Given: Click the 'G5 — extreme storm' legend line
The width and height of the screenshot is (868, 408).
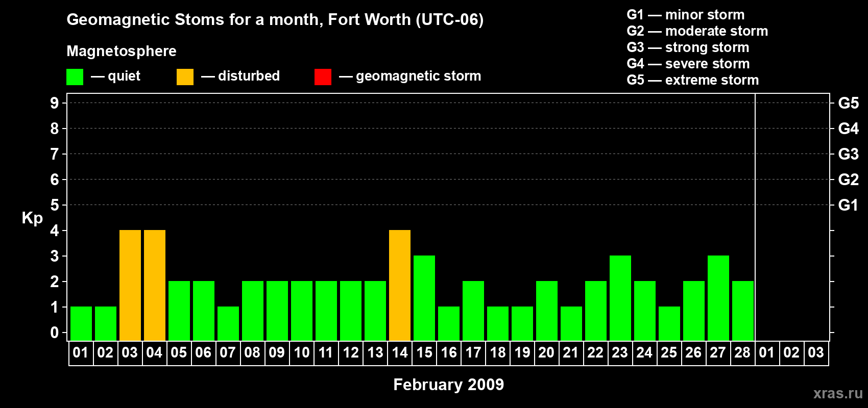Looking at the screenshot, I should 692,80.
